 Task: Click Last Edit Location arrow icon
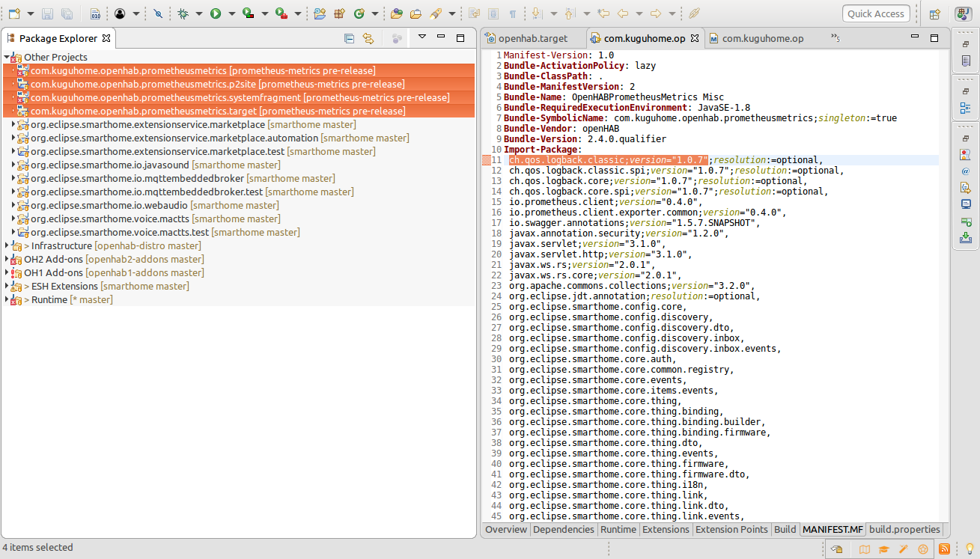point(603,13)
